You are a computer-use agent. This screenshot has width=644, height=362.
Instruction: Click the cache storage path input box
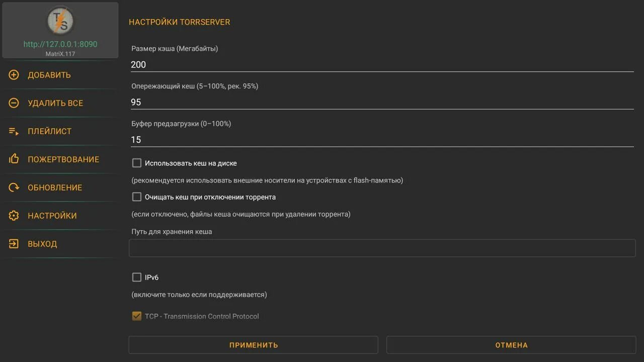click(x=382, y=248)
